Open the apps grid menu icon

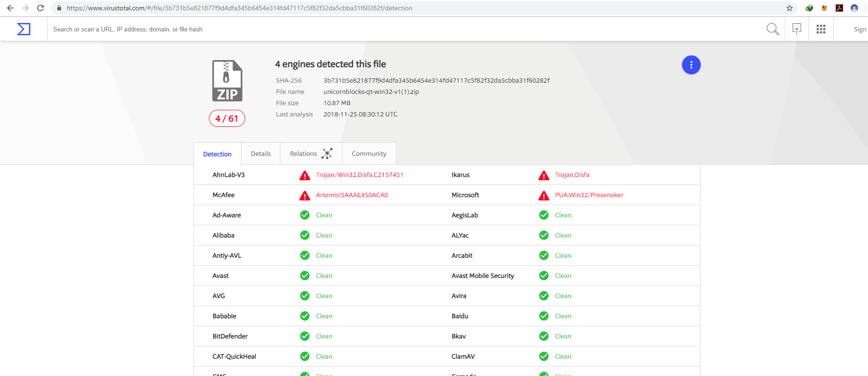(821, 29)
